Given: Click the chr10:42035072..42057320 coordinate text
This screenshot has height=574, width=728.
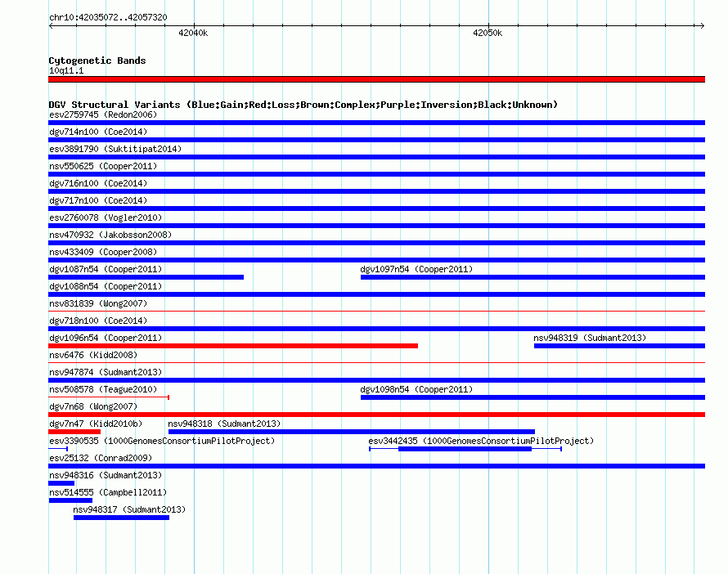Looking at the screenshot, I should point(108,17).
